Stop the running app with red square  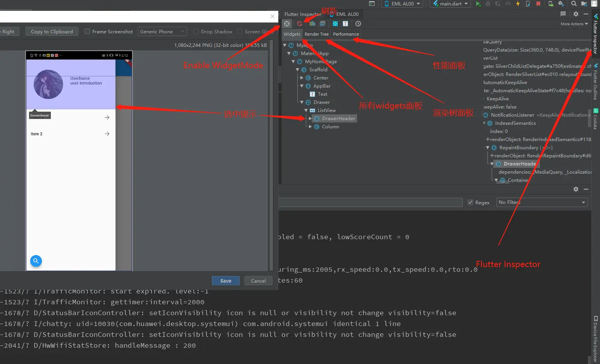(x=538, y=4)
